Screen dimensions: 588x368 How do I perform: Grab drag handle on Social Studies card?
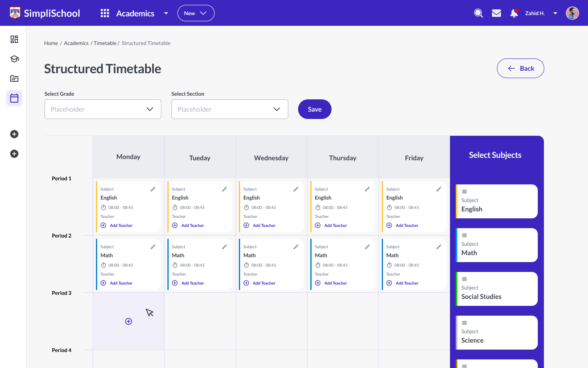464,279
